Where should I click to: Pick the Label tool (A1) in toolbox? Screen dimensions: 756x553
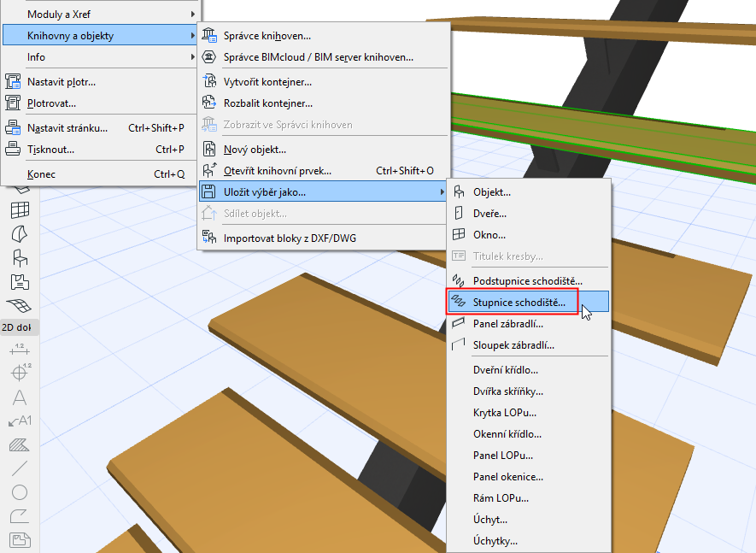(20, 421)
